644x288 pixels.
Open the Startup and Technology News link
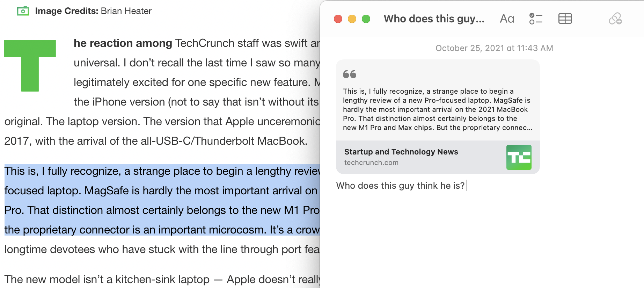click(401, 152)
